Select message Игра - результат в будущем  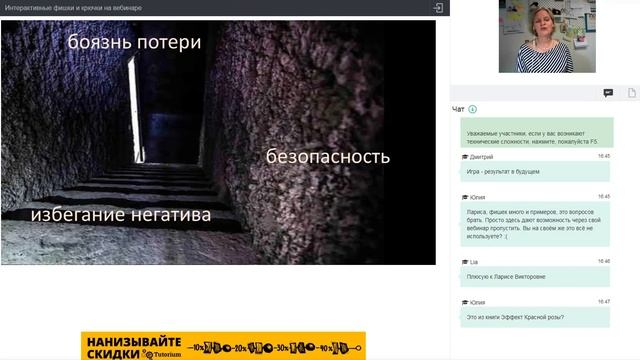click(x=535, y=171)
